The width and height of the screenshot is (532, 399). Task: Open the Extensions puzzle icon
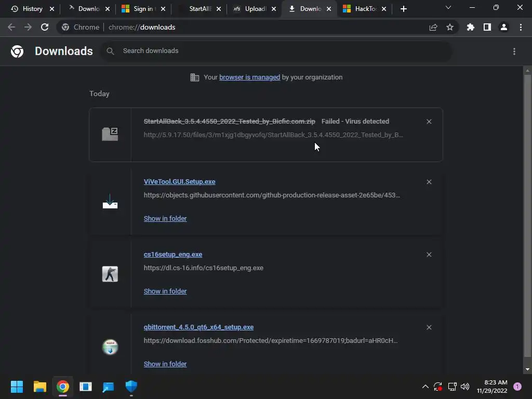[471, 27]
